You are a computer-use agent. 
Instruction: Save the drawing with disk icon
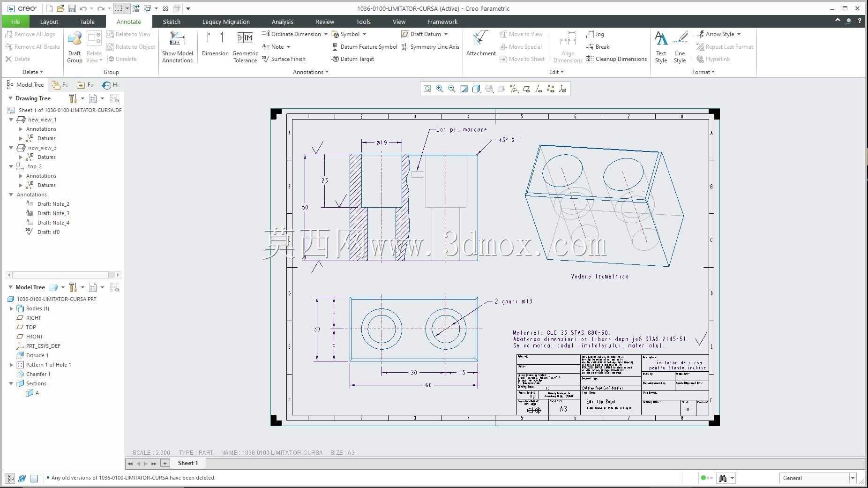72,8
